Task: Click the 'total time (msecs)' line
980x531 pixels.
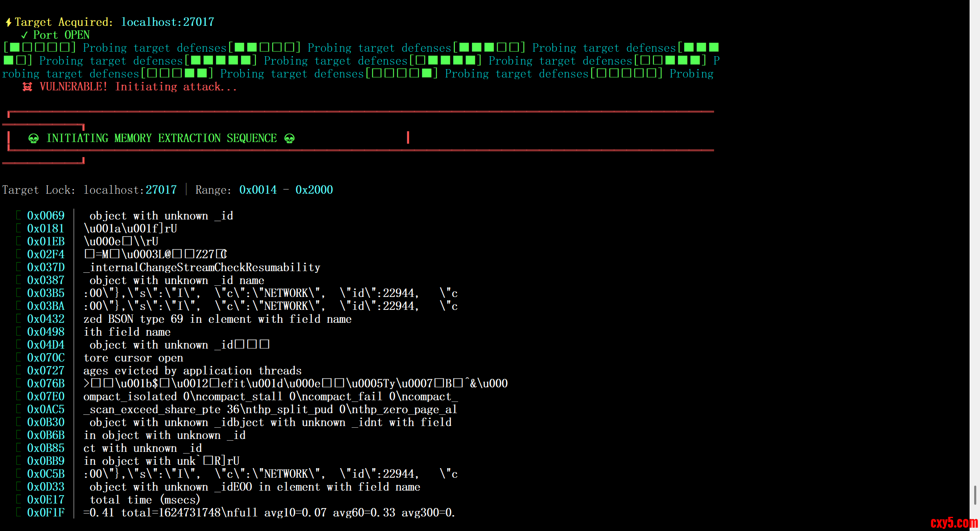Action: point(145,500)
